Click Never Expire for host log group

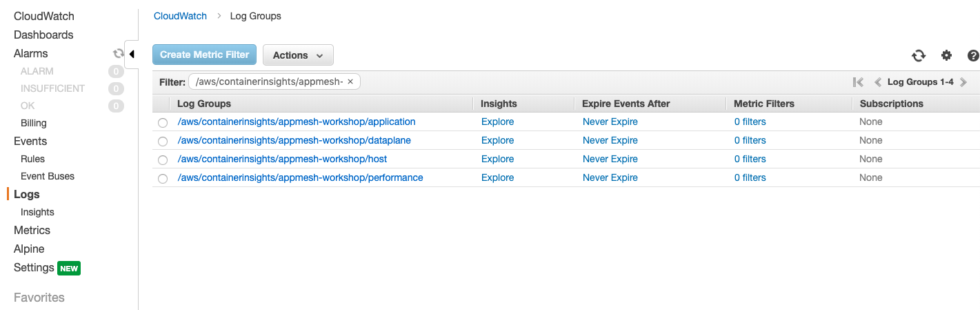[x=610, y=159]
